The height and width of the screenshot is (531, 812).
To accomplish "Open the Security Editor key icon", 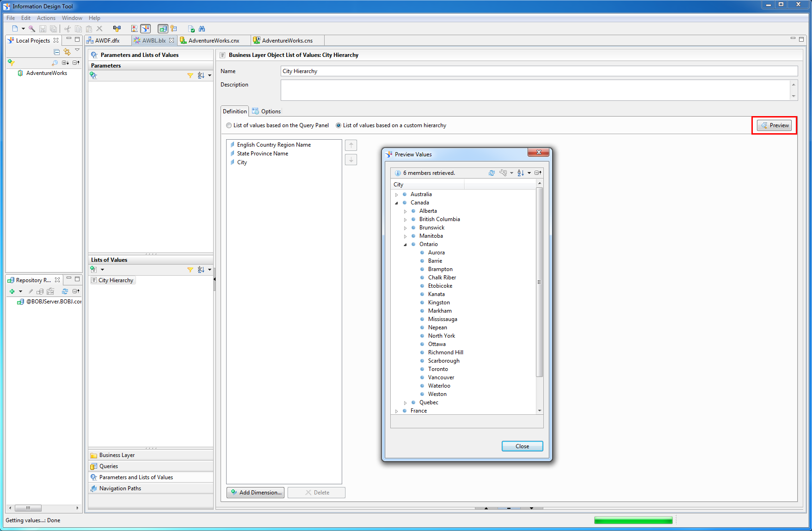I will coord(174,29).
